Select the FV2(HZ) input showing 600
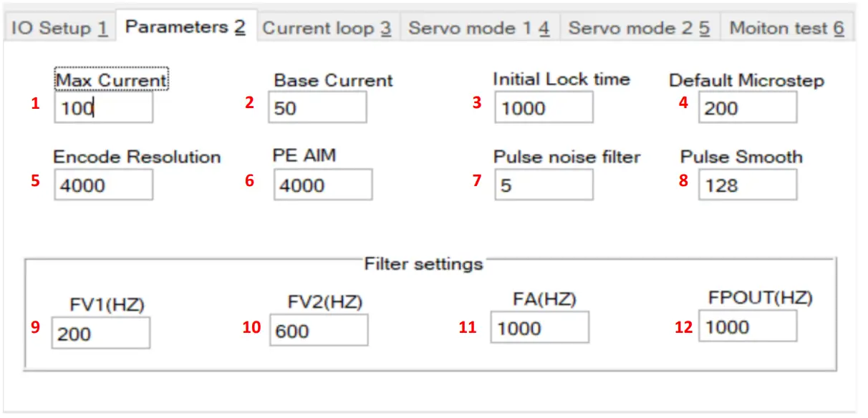 coord(317,331)
